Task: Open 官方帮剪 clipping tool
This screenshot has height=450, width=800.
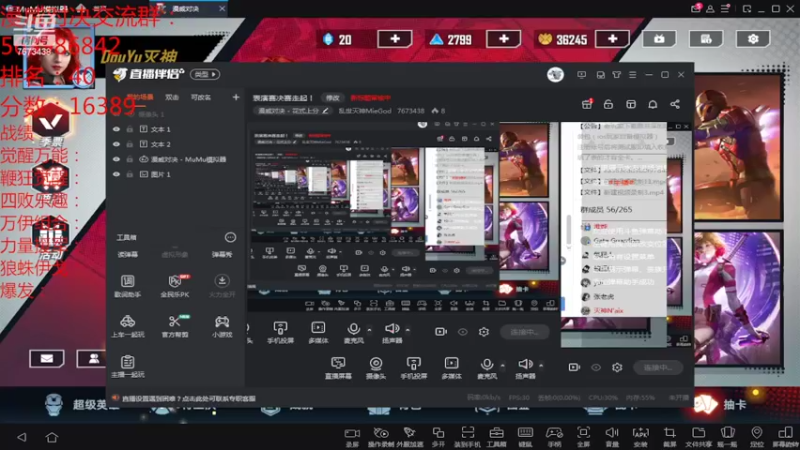Action: 175,326
